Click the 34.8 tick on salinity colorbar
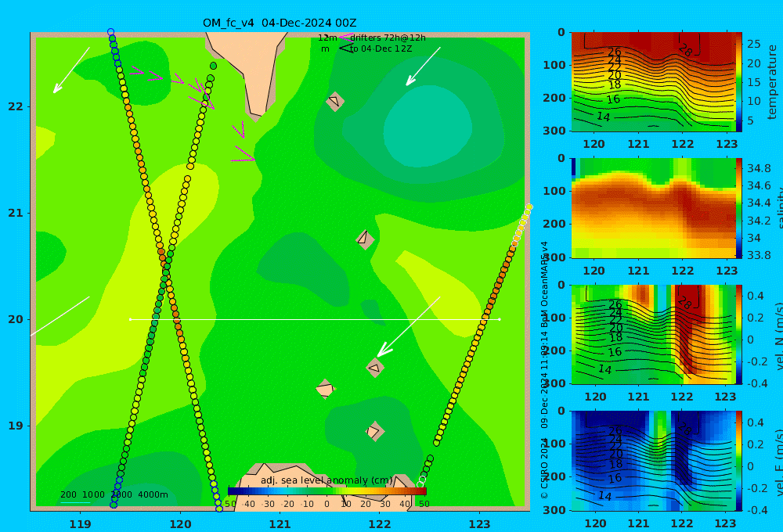The width and height of the screenshot is (783, 532). pos(759,168)
